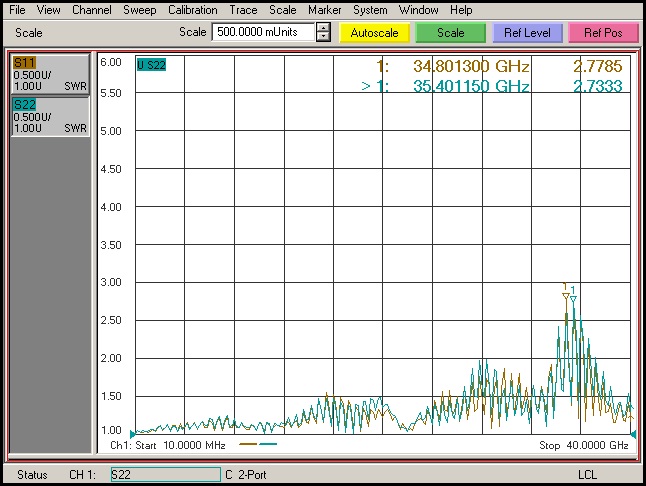Image resolution: width=646 pixels, height=486 pixels.
Task: Increase scale with the up stepper arrow
Action: (x=322, y=27)
